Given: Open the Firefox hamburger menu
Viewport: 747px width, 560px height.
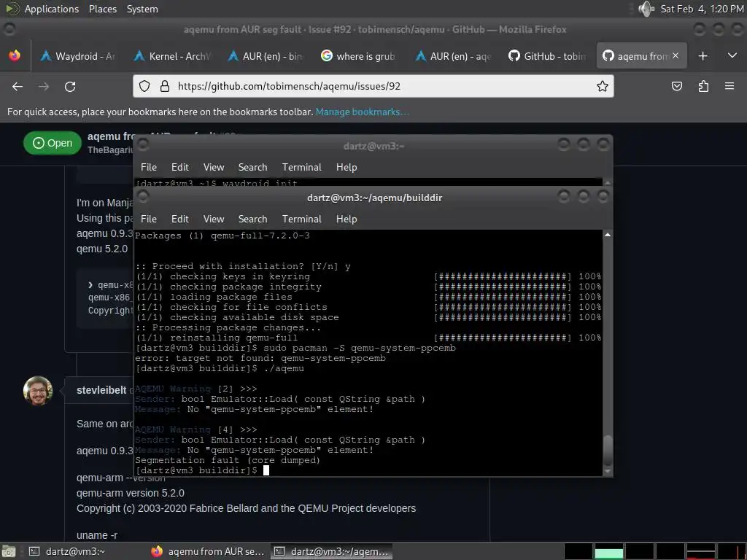Looking at the screenshot, I should (x=729, y=86).
